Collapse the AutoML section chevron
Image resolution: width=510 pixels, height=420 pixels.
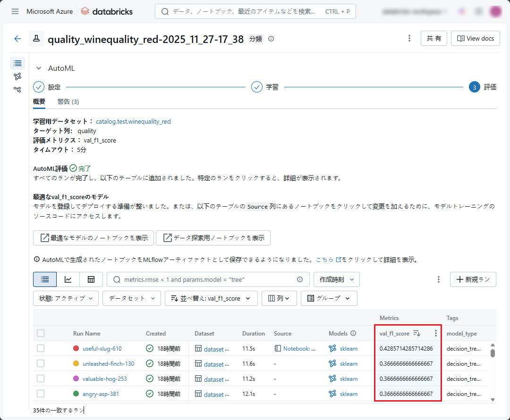coord(39,68)
